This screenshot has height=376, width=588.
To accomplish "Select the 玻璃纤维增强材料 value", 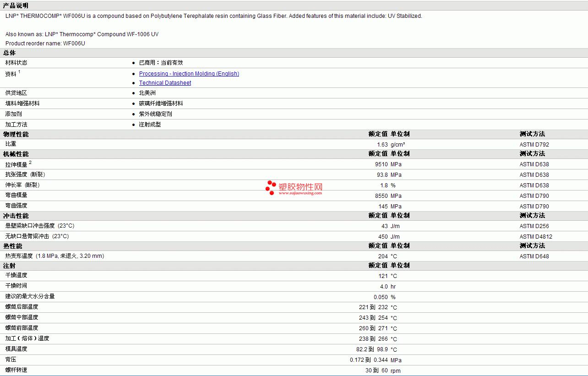I will [x=161, y=104].
